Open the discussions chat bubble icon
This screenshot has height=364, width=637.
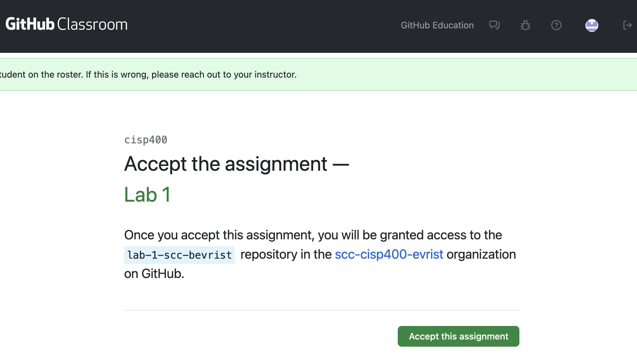pos(494,25)
